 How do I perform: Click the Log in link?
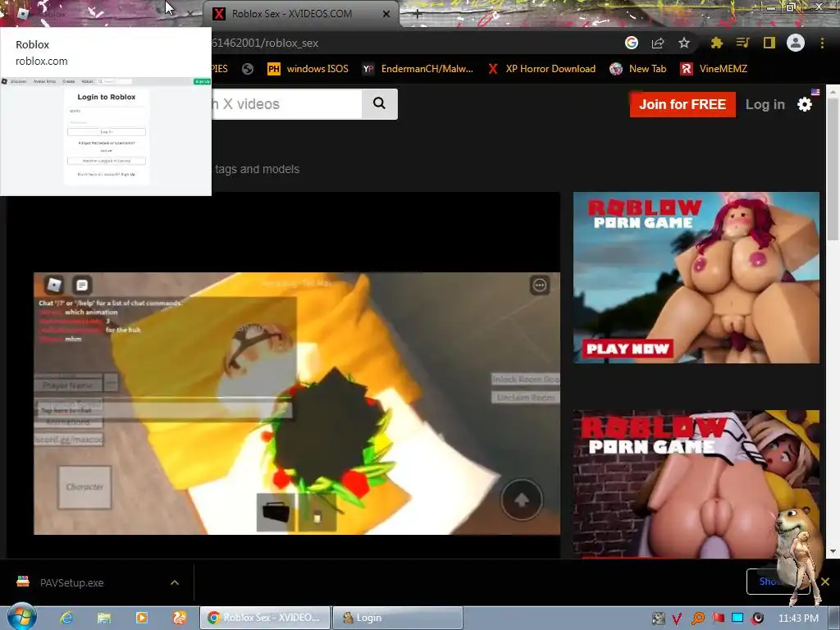(765, 104)
